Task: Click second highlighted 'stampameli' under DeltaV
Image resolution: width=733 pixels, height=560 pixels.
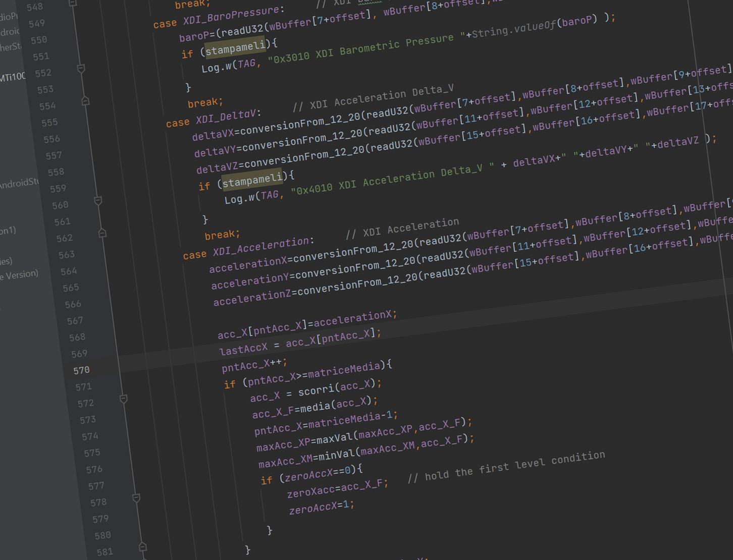Action: pyautogui.click(x=252, y=180)
